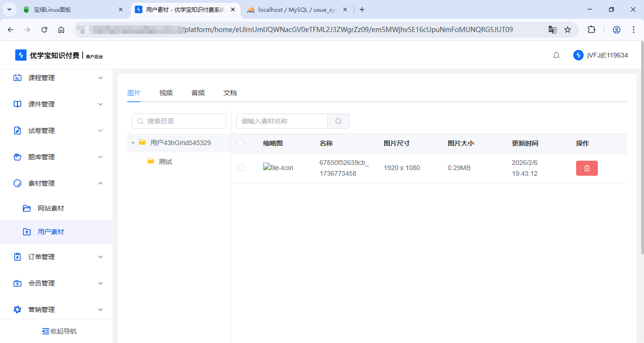Delete the image with the red trash button

coord(586,168)
